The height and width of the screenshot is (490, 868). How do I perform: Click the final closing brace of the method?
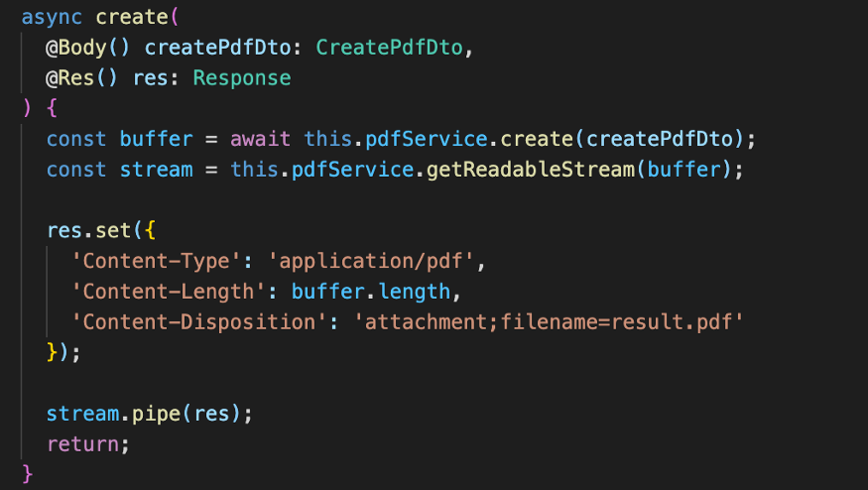coord(27,474)
